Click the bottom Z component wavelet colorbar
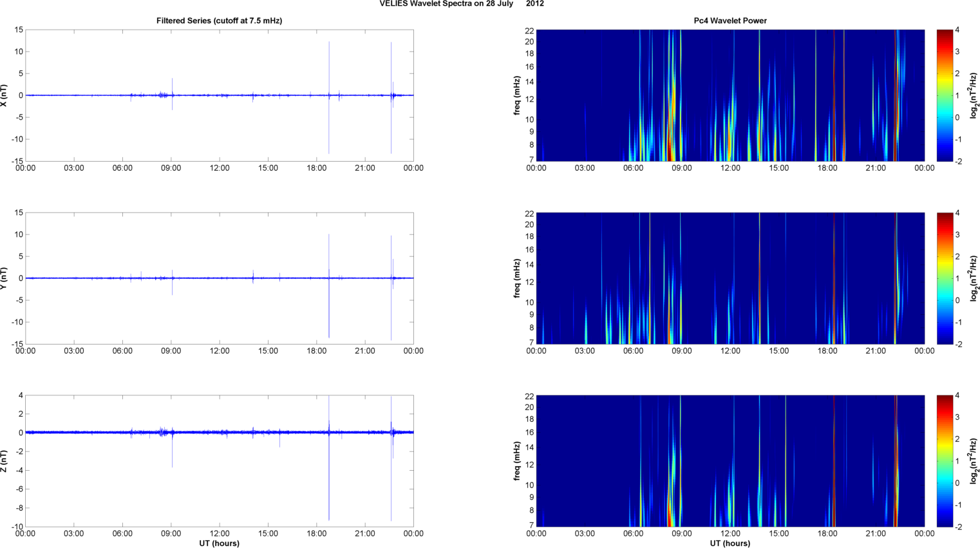Viewport: 980px width, 548px height. click(944, 461)
